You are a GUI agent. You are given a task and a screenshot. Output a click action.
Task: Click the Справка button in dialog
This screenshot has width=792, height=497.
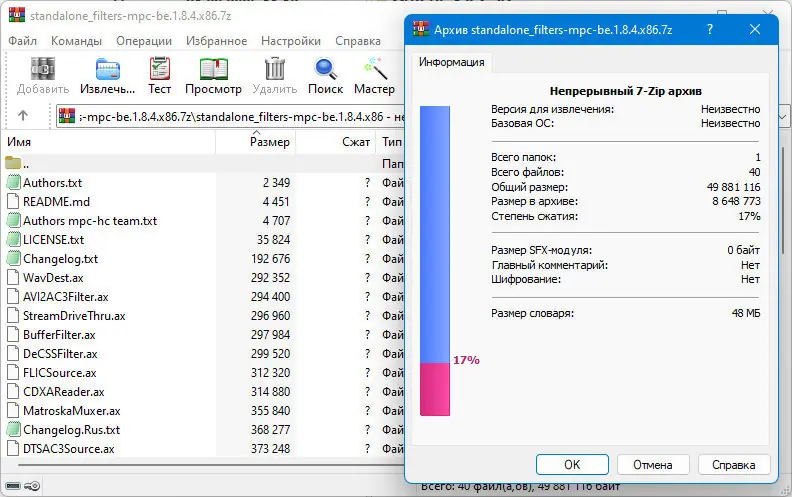click(734, 465)
